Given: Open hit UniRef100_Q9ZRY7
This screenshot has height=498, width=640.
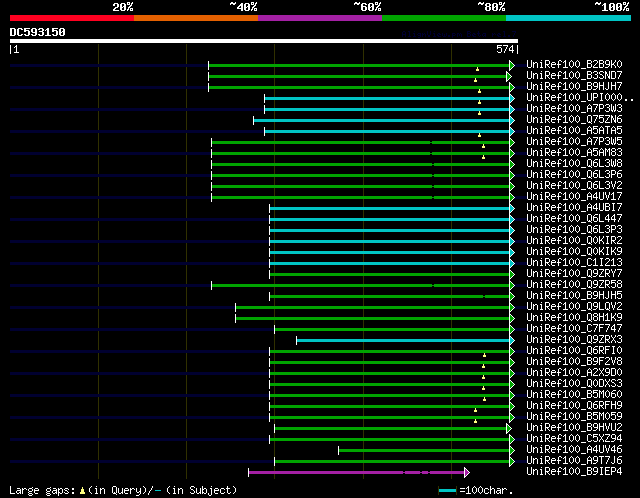Looking at the screenshot, I should 574,274.
